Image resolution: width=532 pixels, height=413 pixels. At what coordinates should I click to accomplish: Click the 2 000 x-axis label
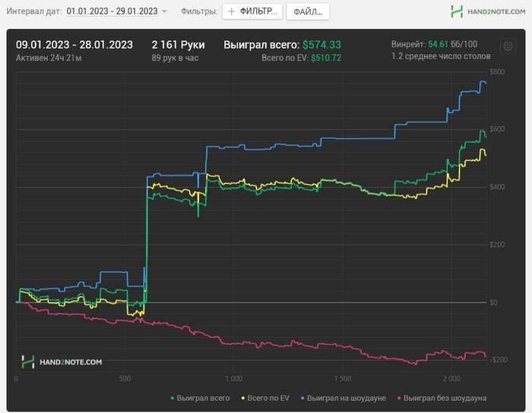tap(451, 379)
